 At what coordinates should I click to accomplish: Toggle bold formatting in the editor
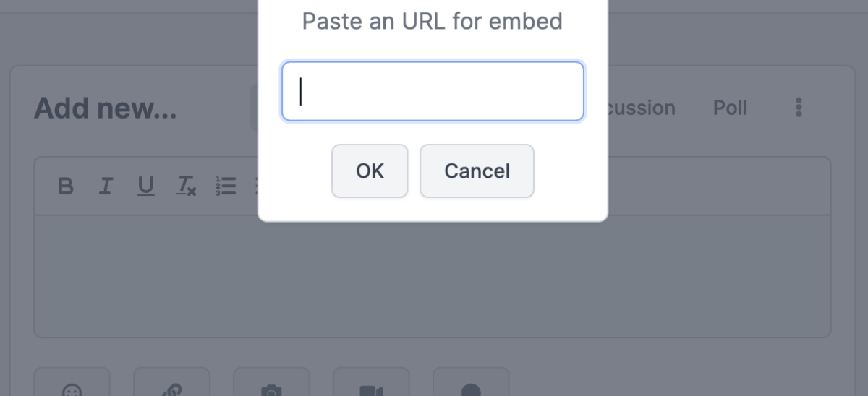66,186
